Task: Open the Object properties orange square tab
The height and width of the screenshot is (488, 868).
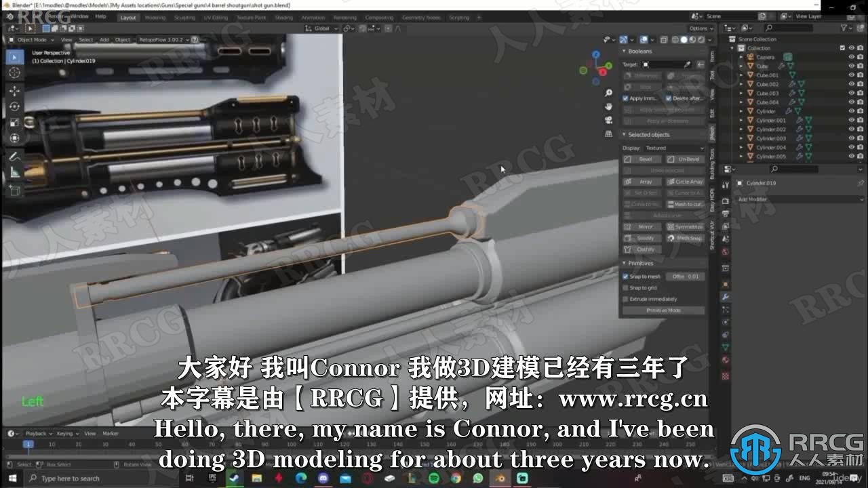Action: click(x=725, y=284)
